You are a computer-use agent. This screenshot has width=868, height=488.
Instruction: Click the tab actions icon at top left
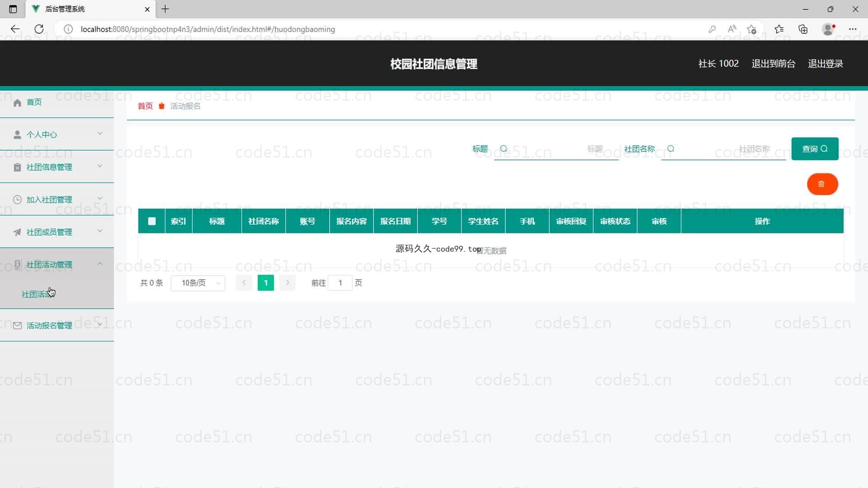[x=13, y=9]
